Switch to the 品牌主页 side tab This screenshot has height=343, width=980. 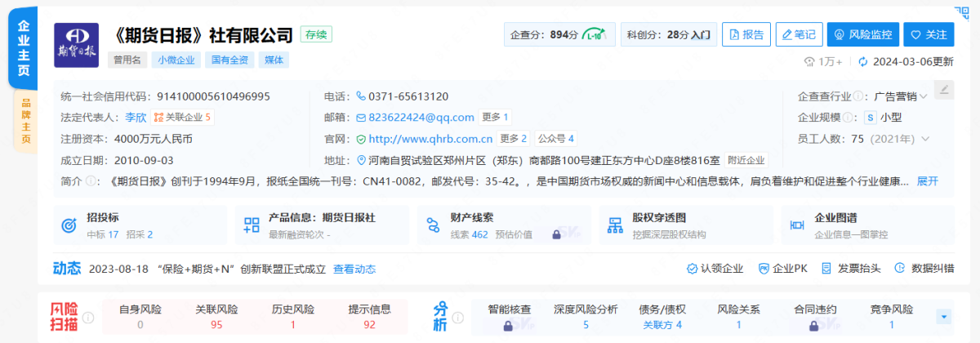point(25,121)
